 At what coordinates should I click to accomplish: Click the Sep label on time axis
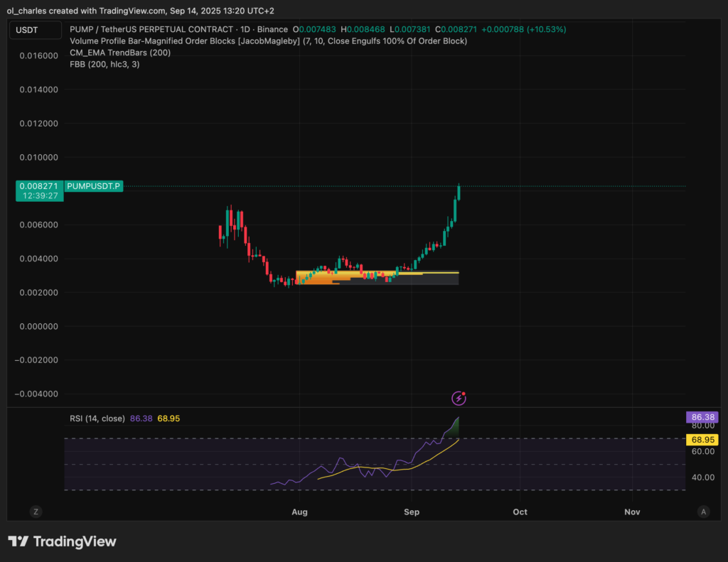pos(412,512)
